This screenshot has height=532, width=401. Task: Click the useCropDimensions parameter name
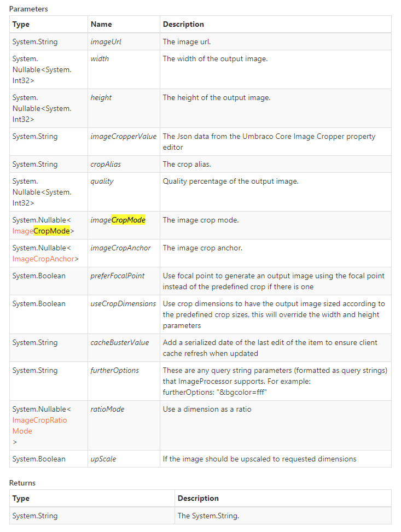click(123, 303)
